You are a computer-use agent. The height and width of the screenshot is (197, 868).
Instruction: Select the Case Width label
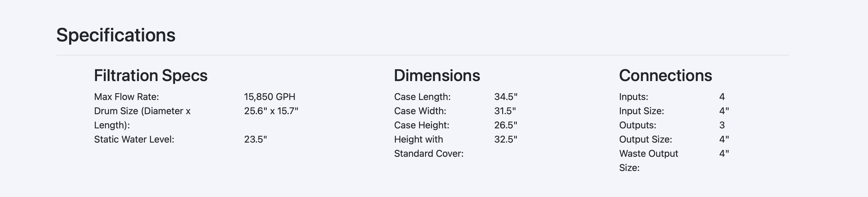point(420,111)
